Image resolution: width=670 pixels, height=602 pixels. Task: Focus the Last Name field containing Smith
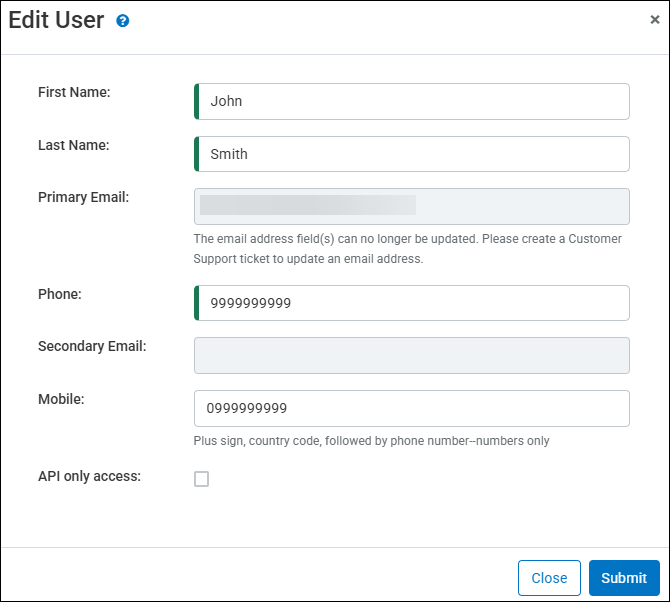point(412,154)
